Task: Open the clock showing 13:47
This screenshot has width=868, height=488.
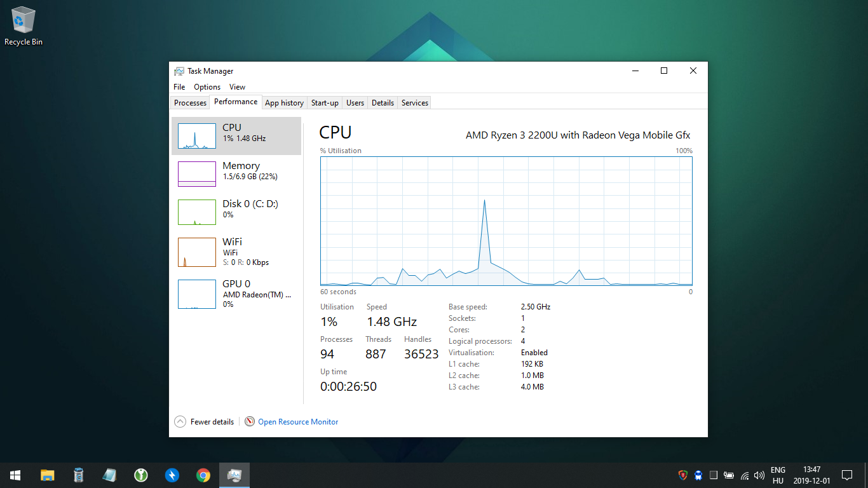Action: coord(811,475)
